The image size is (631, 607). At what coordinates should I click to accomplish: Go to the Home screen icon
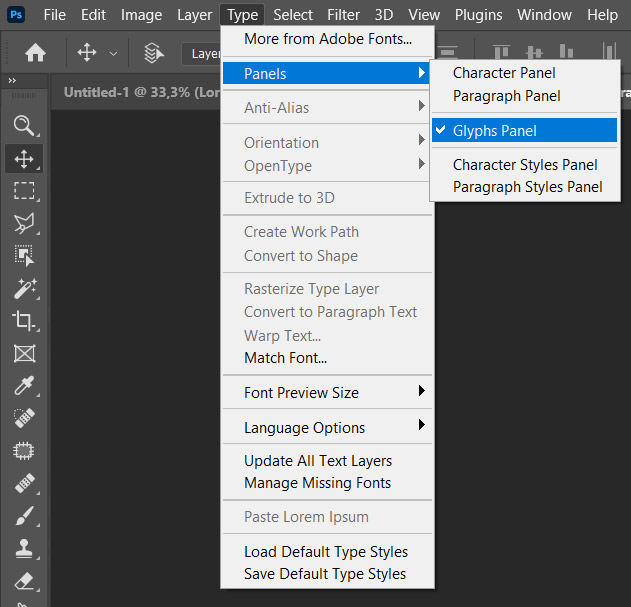[x=35, y=53]
